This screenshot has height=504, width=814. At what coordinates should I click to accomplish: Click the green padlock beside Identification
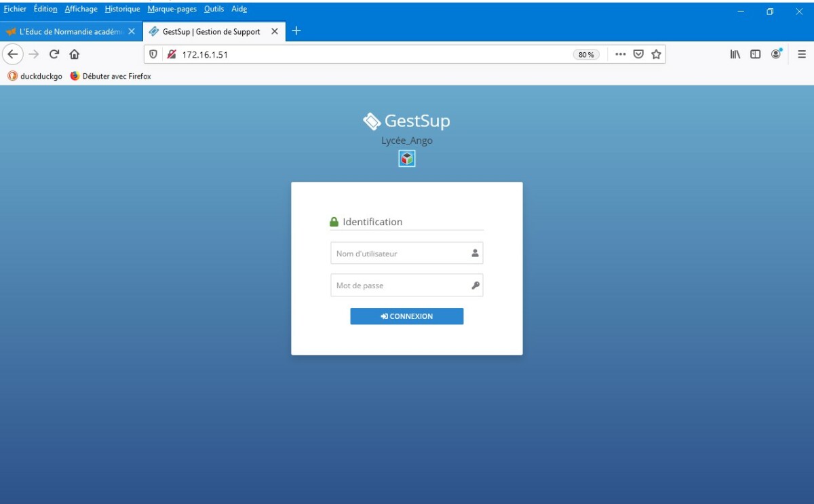pyautogui.click(x=334, y=222)
